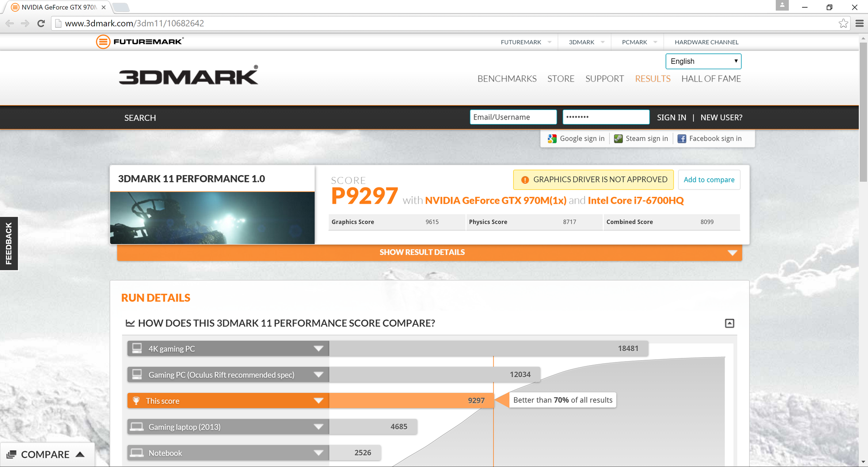Click the Futuremark logo icon

pyautogui.click(x=103, y=42)
